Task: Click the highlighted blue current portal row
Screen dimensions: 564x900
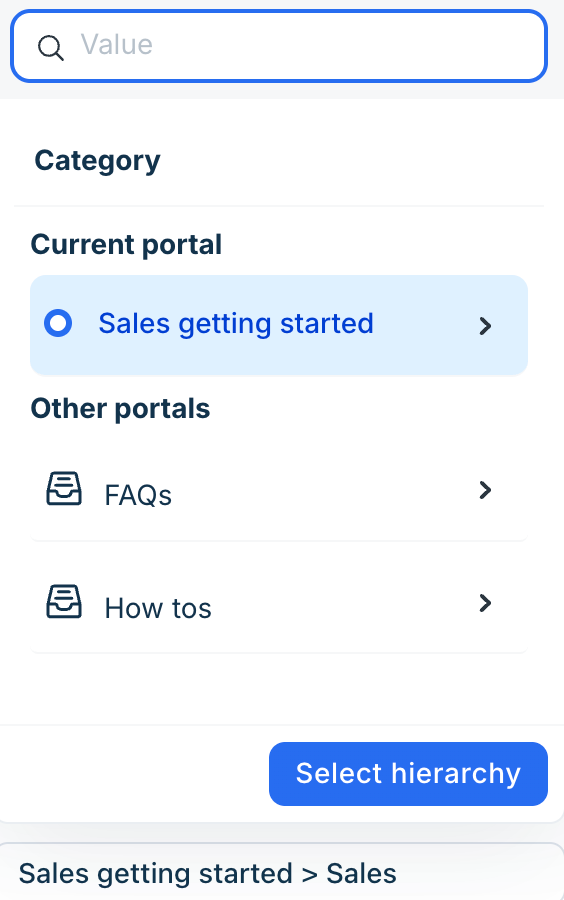Action: tap(279, 325)
